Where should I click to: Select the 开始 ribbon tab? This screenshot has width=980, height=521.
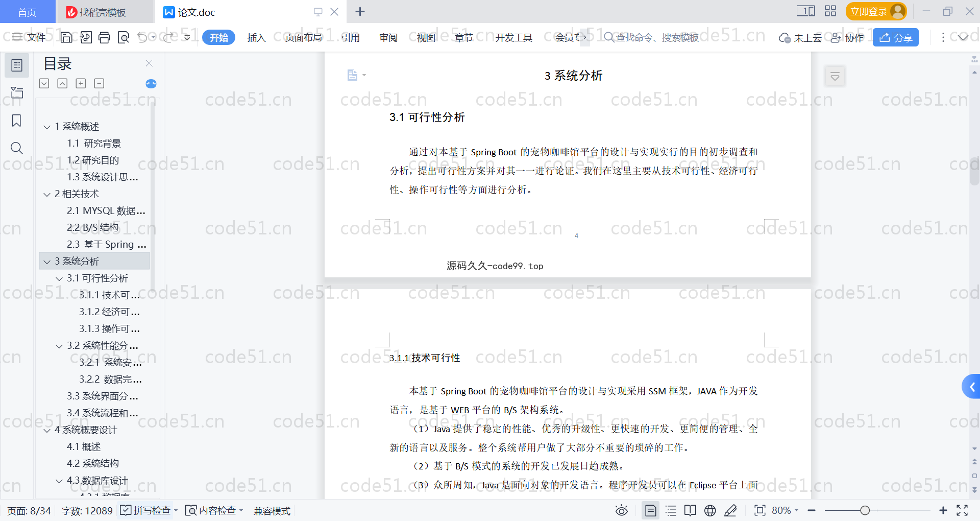click(x=218, y=37)
